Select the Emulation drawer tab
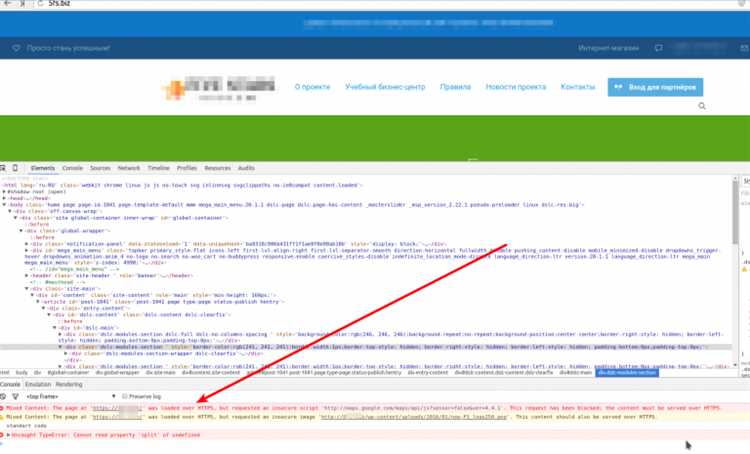This screenshot has width=750, height=454. tap(38, 385)
